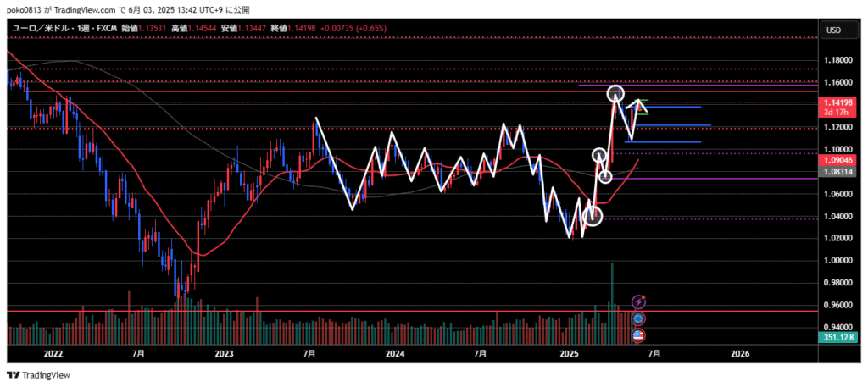Select the 2024 marker on time axis
The width and height of the screenshot is (868, 387).
tap(393, 352)
